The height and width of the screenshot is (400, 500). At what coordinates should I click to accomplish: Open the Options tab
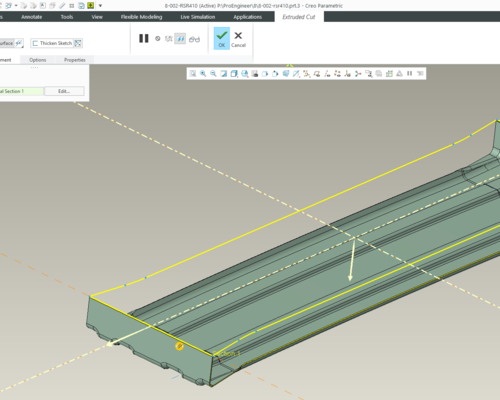[x=38, y=60]
